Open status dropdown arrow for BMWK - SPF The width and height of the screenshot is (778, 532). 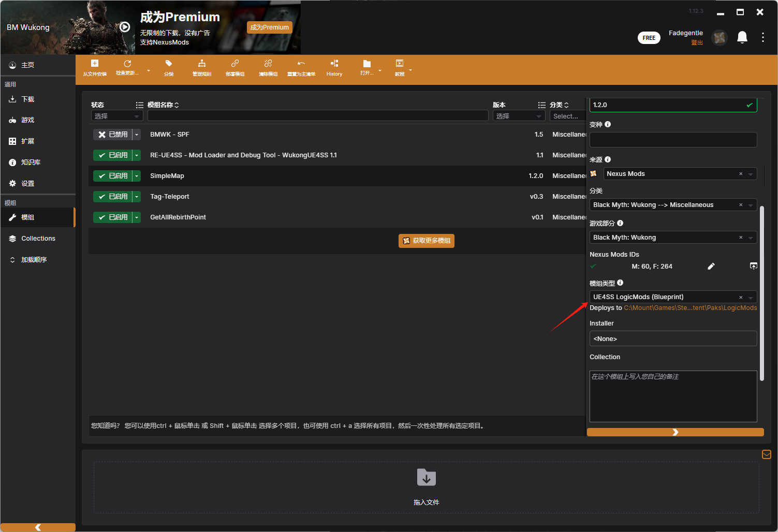pyautogui.click(x=137, y=135)
